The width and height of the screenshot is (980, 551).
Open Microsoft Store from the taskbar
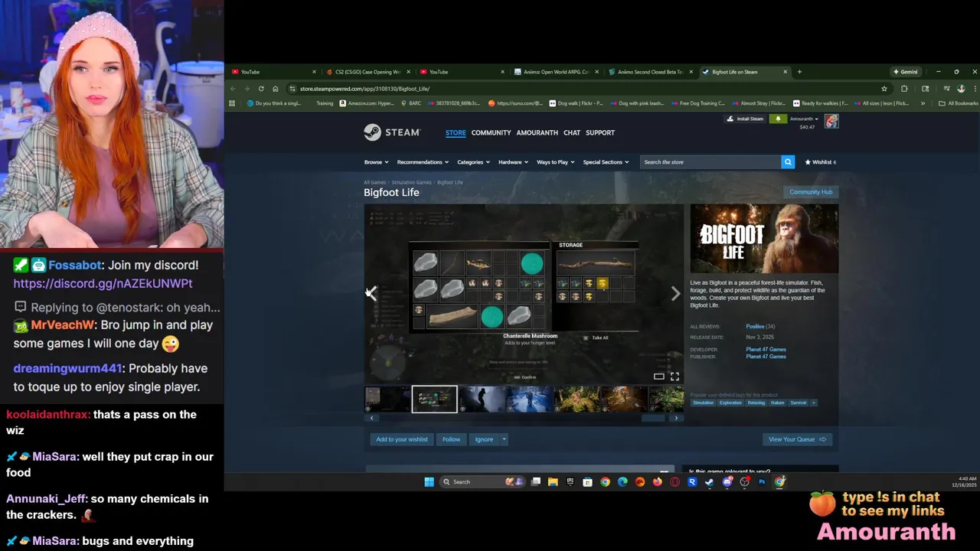coord(587,482)
